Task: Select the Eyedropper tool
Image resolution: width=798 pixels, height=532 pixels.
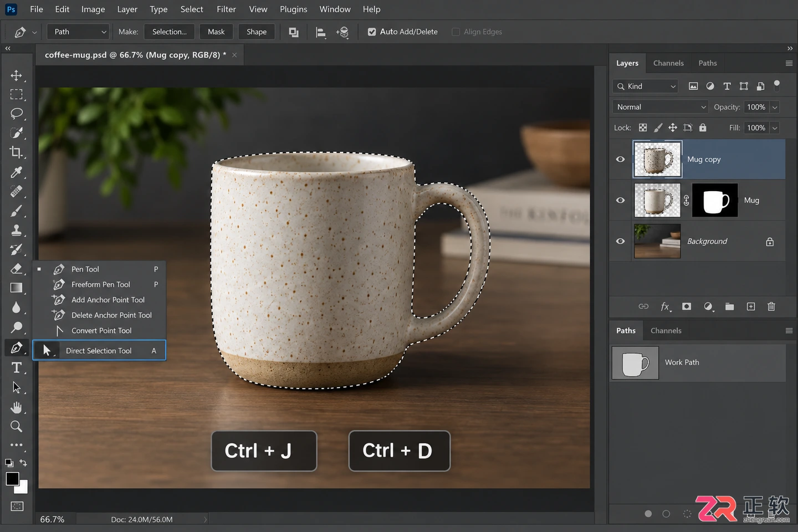Action: pyautogui.click(x=17, y=172)
